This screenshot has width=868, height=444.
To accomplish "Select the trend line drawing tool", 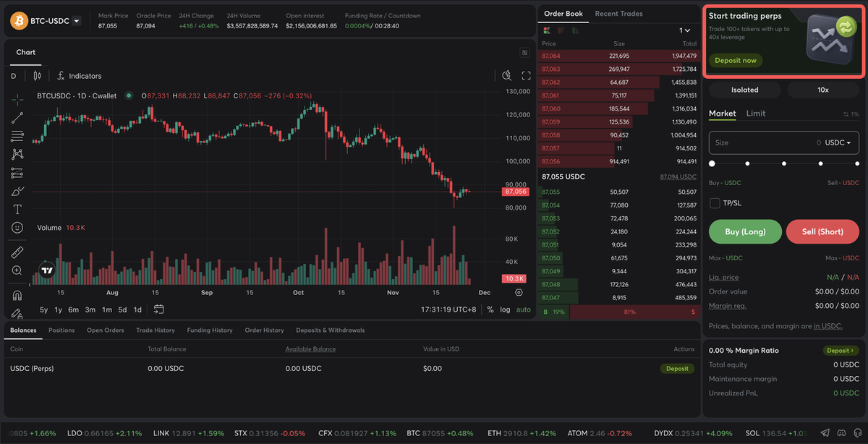I will [x=17, y=118].
